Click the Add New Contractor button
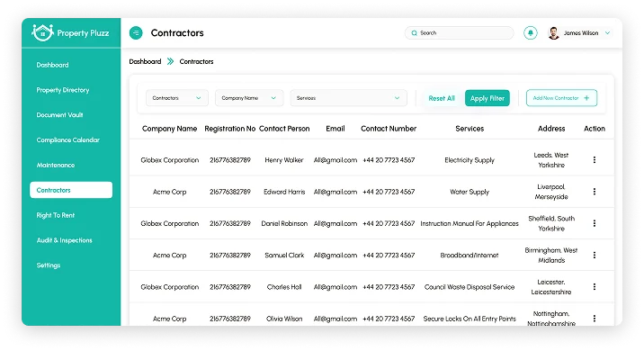The height and width of the screenshot is (351, 644). [561, 98]
